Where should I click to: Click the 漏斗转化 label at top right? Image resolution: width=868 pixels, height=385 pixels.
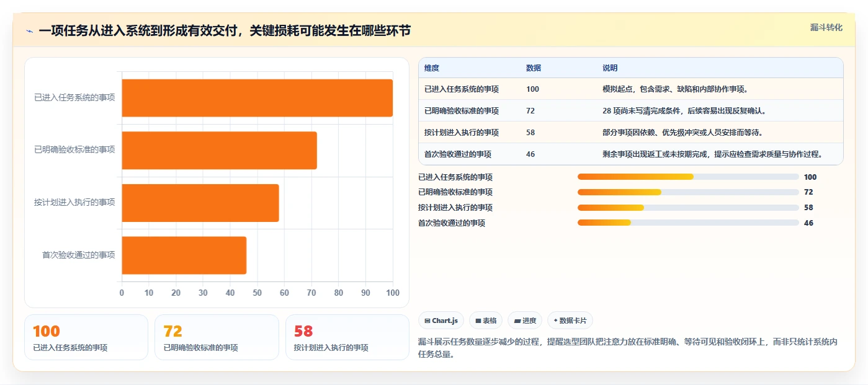click(x=826, y=27)
